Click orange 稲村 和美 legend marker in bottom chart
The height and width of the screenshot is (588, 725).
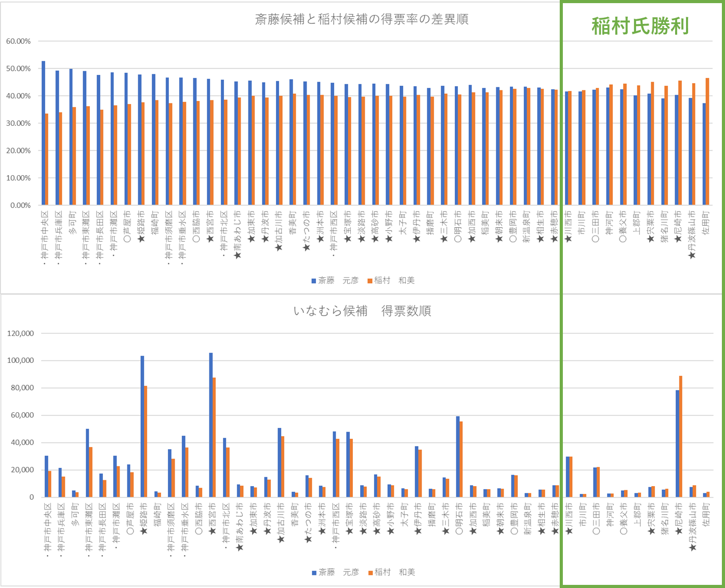pyautogui.click(x=371, y=572)
